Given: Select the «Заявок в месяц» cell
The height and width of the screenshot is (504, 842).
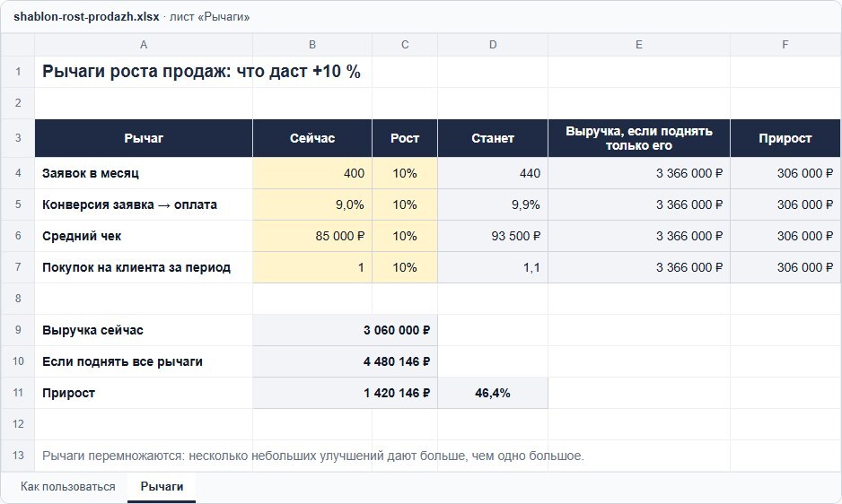Looking at the screenshot, I should [x=144, y=173].
